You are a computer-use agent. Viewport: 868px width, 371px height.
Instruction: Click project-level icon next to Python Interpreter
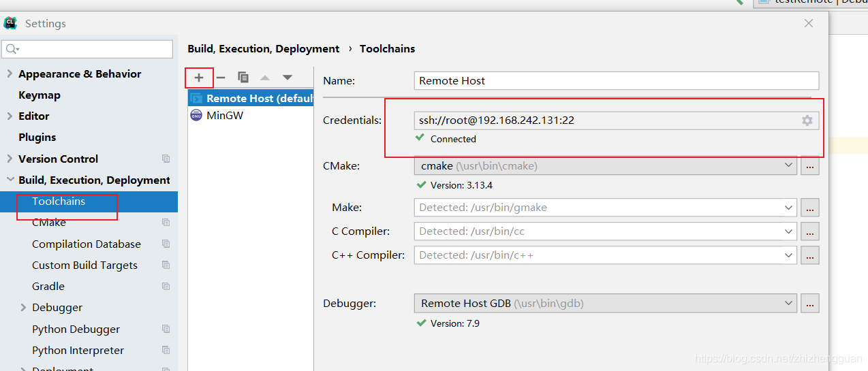[x=166, y=350]
